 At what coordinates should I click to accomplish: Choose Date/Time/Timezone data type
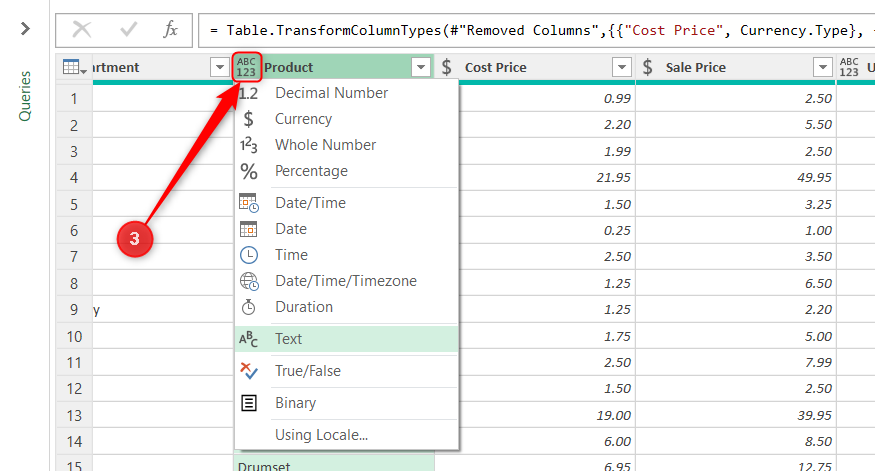(347, 281)
